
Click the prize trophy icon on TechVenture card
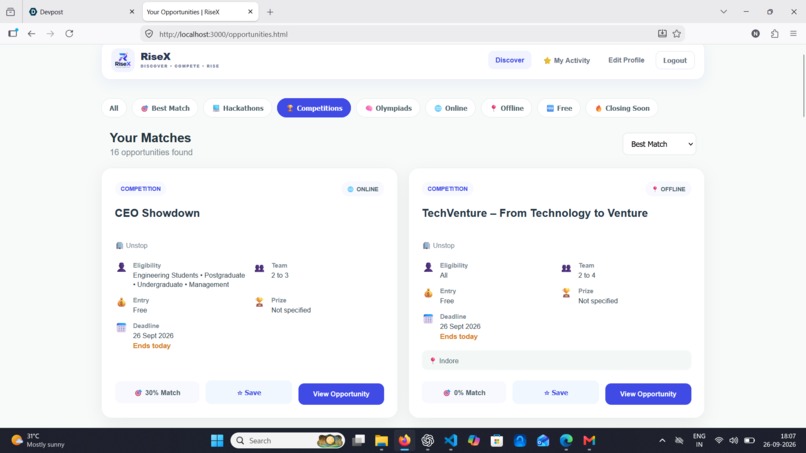click(x=566, y=293)
